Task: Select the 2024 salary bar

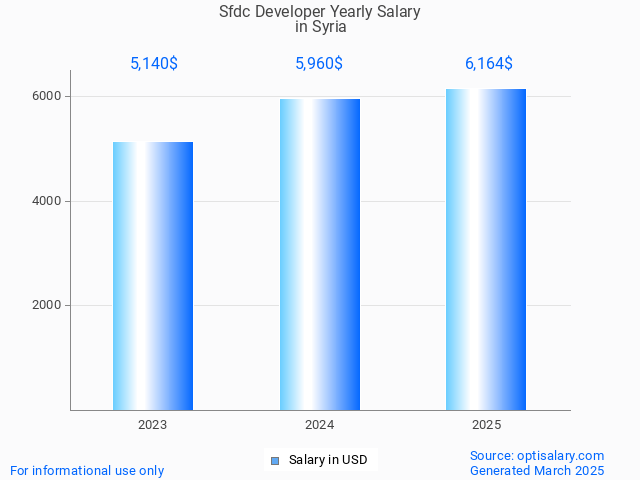Action: click(320, 254)
